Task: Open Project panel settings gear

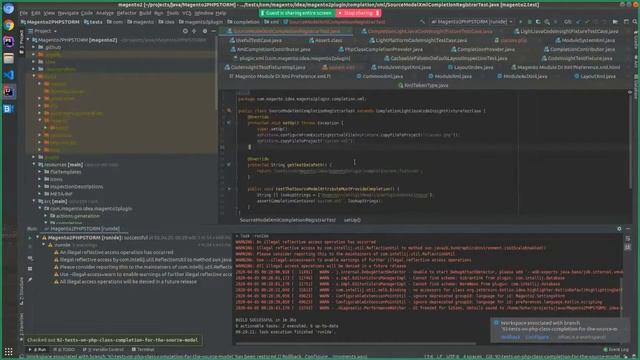Action: coord(205,31)
